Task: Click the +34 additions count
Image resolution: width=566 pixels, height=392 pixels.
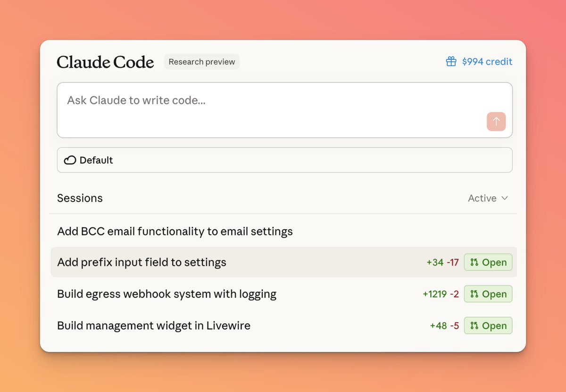Action: tap(435, 262)
